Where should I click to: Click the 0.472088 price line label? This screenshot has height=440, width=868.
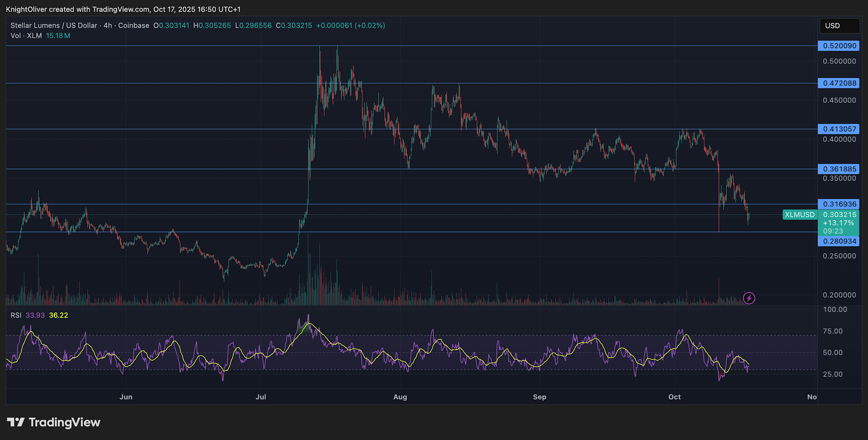[839, 83]
